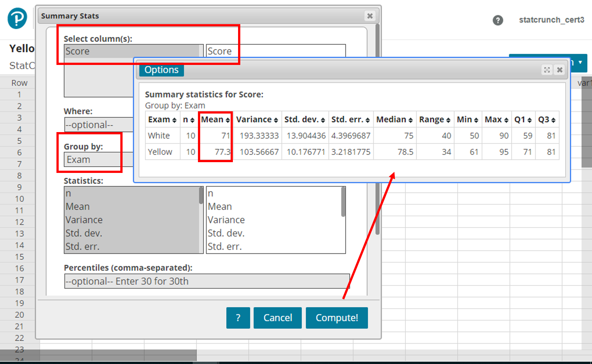592x364 pixels.
Task: Close the Summary Stats dialog
Action: tap(370, 16)
